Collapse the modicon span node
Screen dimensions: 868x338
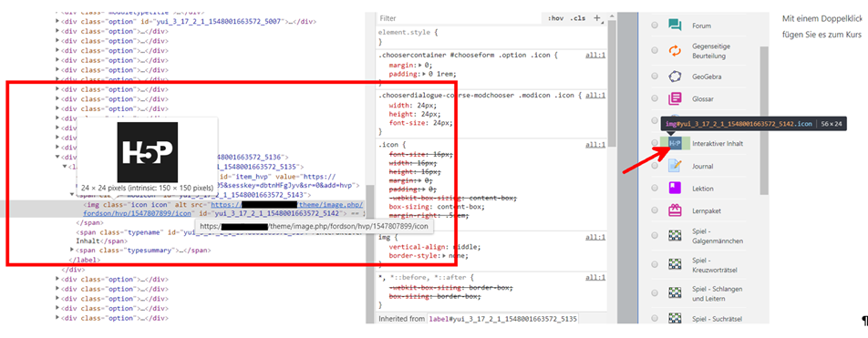72,195
